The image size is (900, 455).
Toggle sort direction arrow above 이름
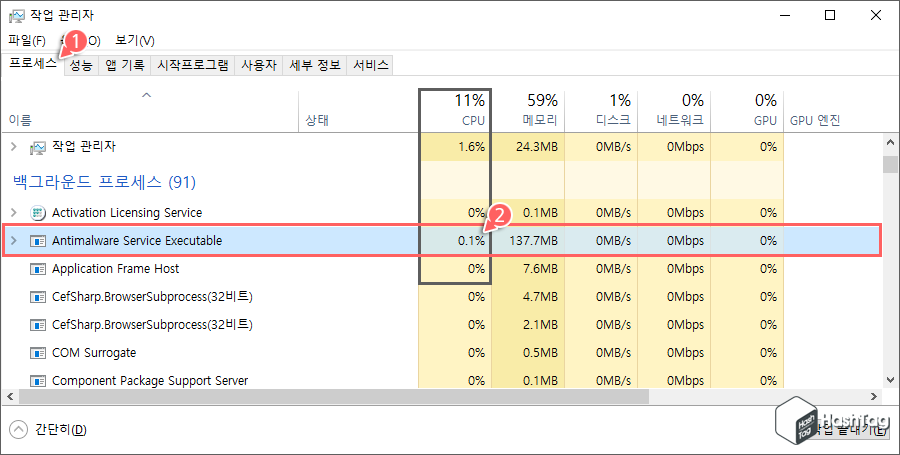[146, 95]
